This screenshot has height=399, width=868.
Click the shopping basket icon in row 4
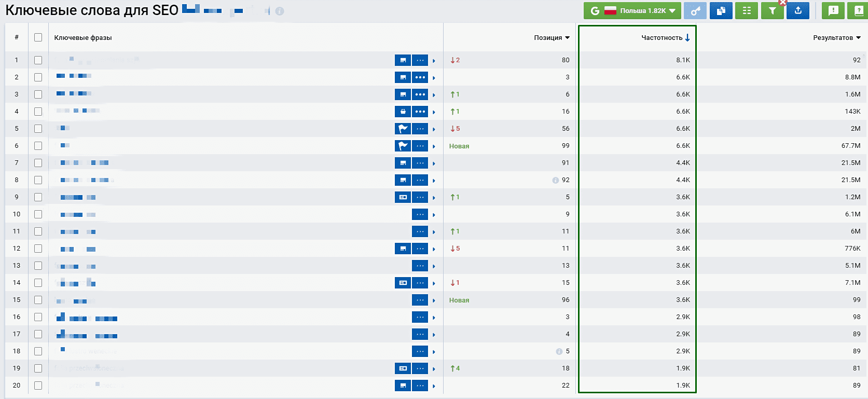coord(403,112)
